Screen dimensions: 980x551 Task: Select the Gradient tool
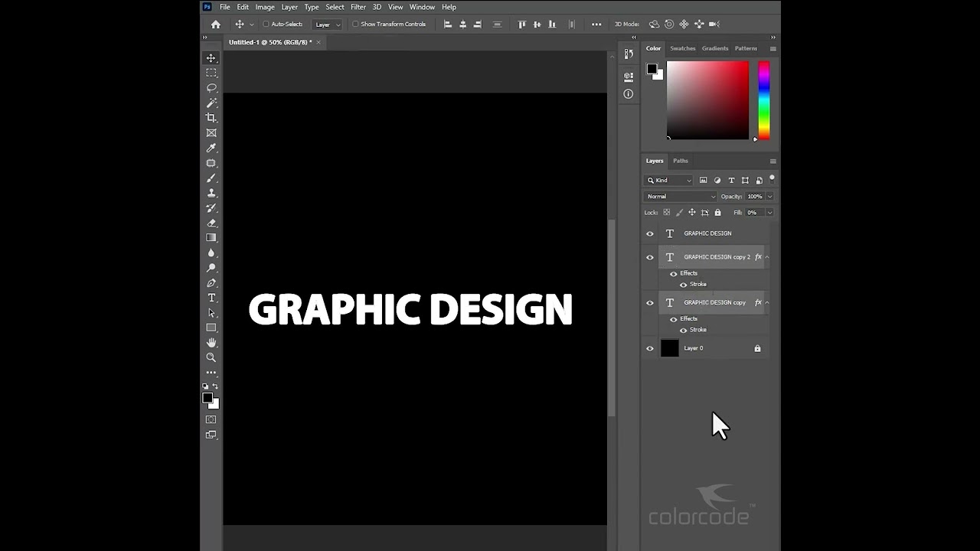(x=211, y=238)
